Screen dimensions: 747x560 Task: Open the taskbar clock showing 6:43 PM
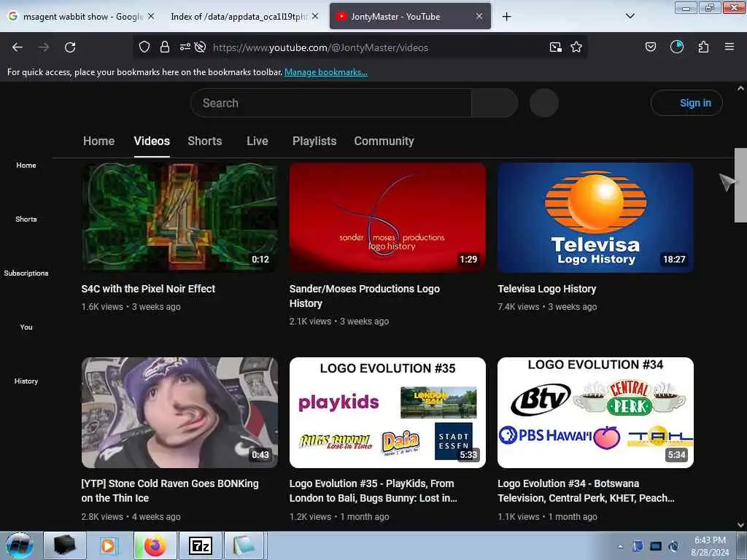710,546
